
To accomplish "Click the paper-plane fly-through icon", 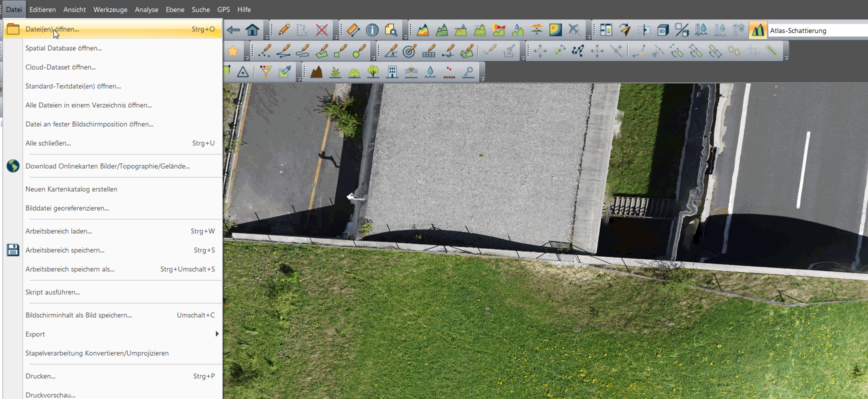I will (x=625, y=30).
